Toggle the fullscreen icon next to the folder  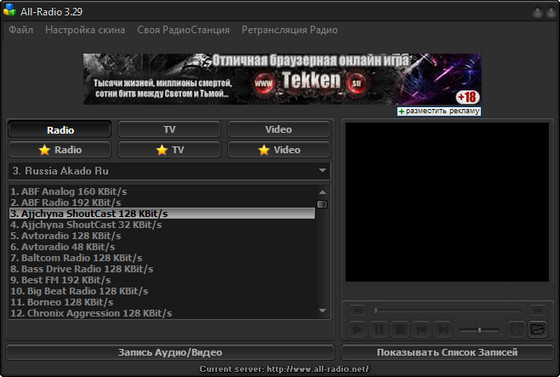click(516, 329)
